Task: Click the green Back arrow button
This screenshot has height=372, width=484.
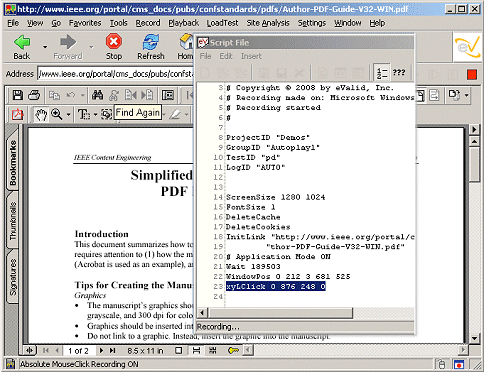Action: coord(22,47)
